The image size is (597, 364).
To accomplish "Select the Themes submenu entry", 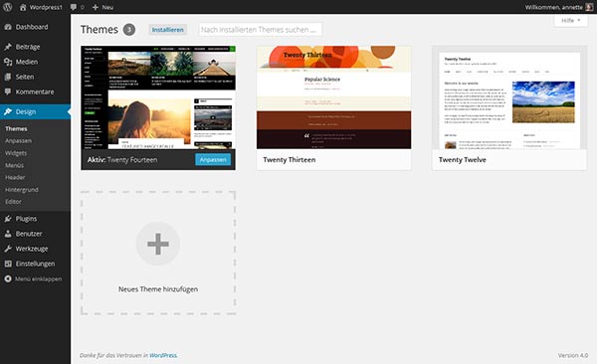I will (x=16, y=128).
